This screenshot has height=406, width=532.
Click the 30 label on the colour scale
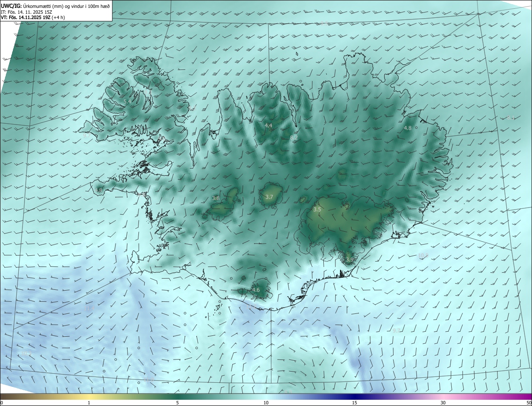pos(443,403)
